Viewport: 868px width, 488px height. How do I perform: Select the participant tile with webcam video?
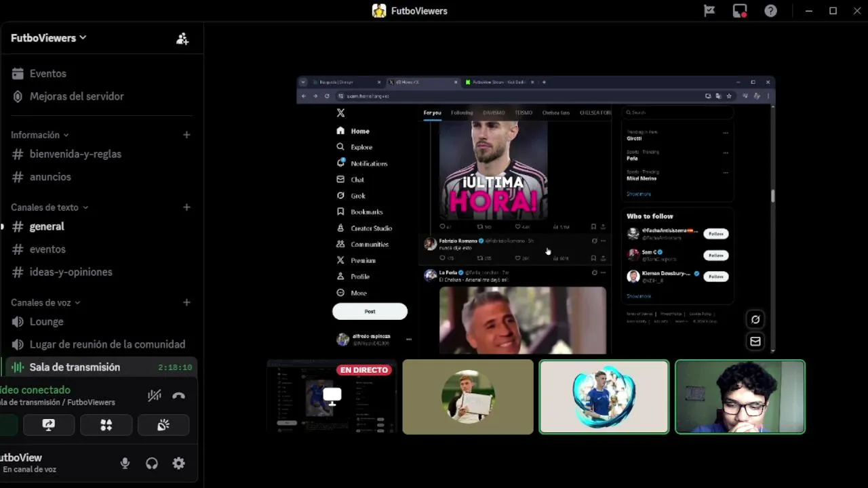(x=740, y=397)
